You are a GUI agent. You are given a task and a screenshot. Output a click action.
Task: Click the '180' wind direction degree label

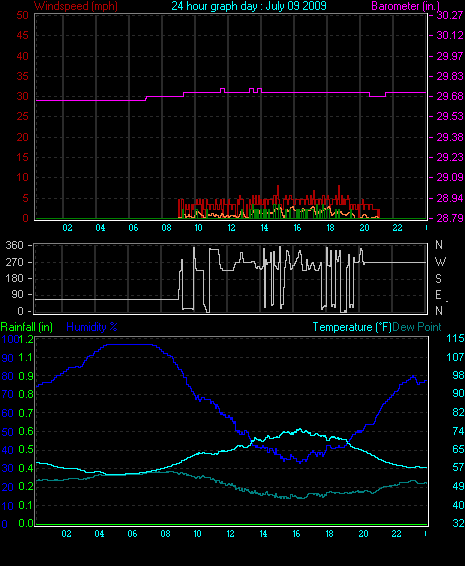[x=14, y=278]
